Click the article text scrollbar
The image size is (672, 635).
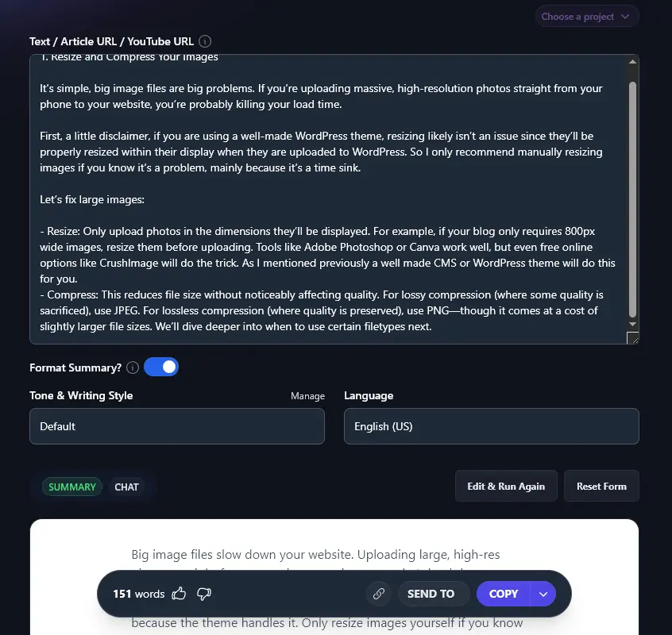click(x=632, y=198)
